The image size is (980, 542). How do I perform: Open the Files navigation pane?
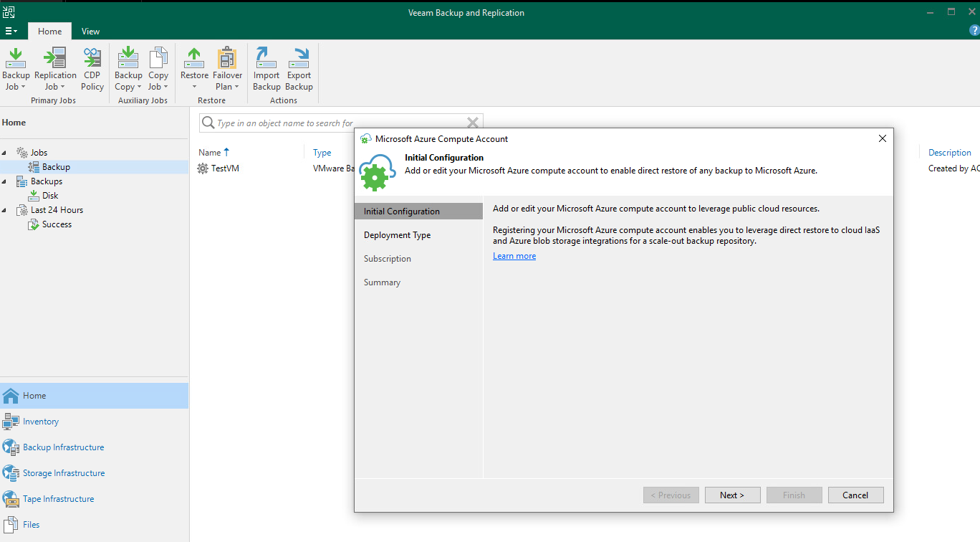(x=94, y=525)
